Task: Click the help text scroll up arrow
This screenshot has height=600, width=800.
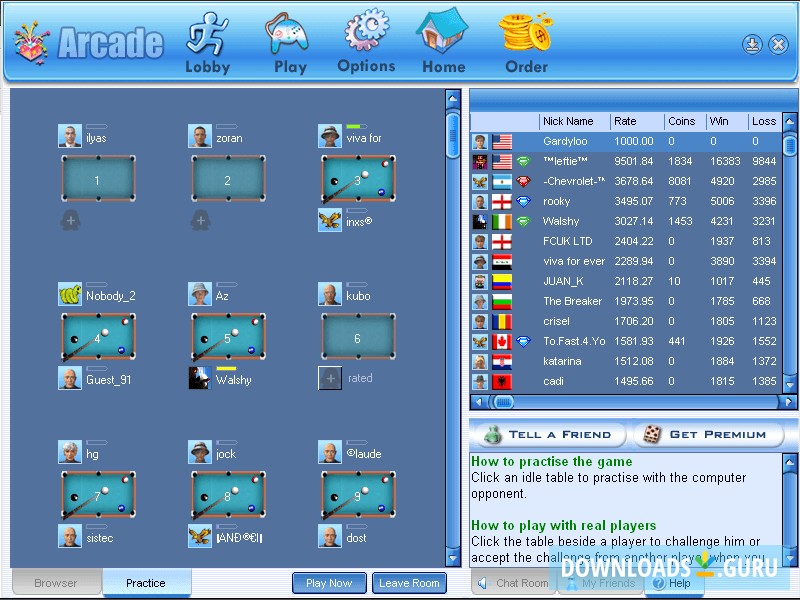Action: (789, 462)
